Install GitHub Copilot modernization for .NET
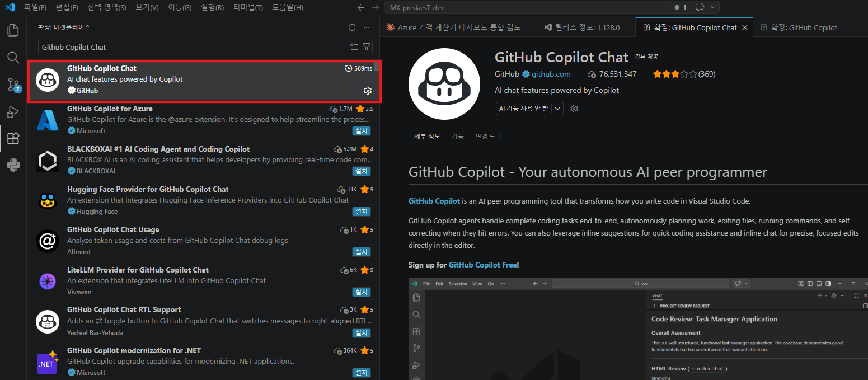 pos(362,373)
